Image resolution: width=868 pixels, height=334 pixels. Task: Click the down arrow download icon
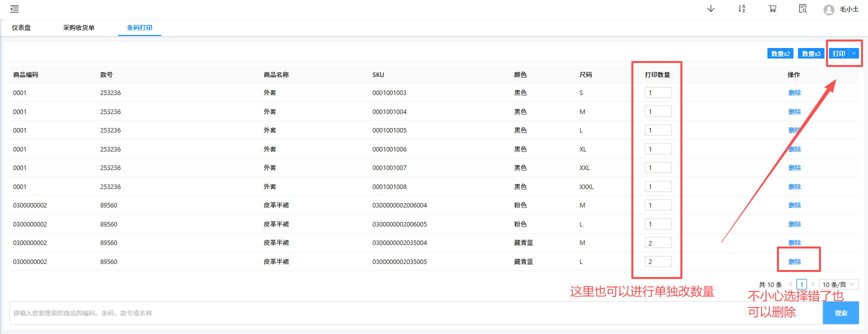tap(710, 9)
